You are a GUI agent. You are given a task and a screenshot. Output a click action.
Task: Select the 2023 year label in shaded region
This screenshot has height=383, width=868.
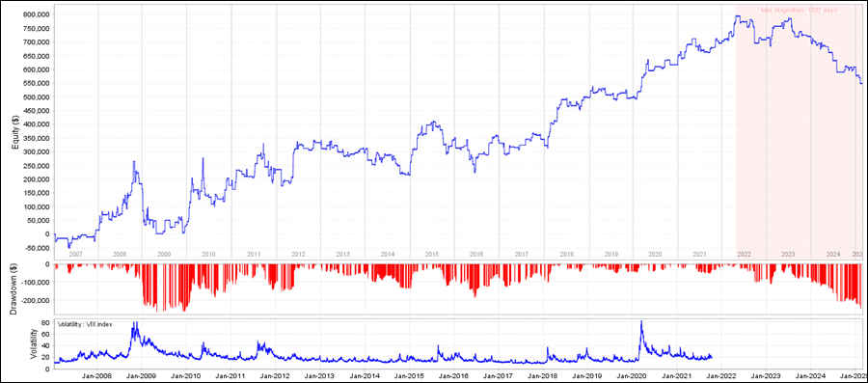coord(788,255)
